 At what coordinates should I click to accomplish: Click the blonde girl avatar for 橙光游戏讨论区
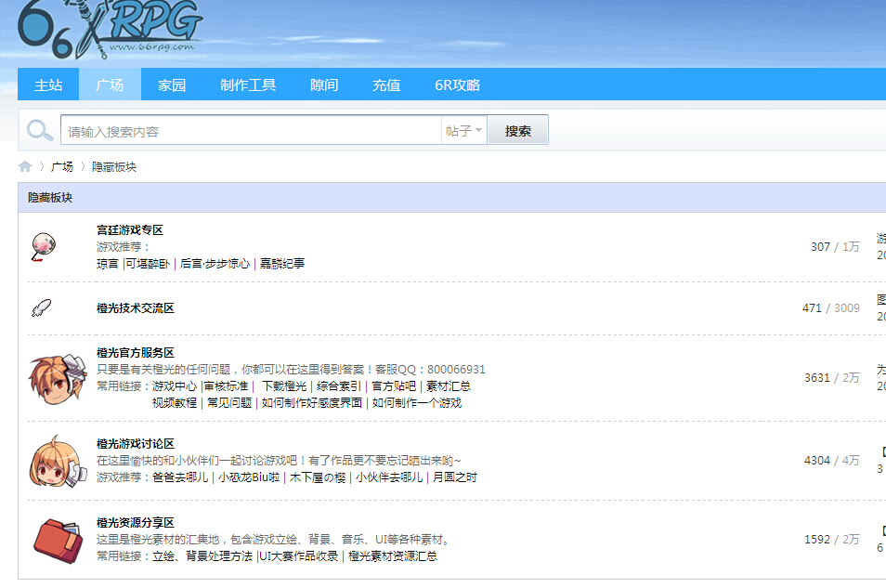click(x=58, y=462)
